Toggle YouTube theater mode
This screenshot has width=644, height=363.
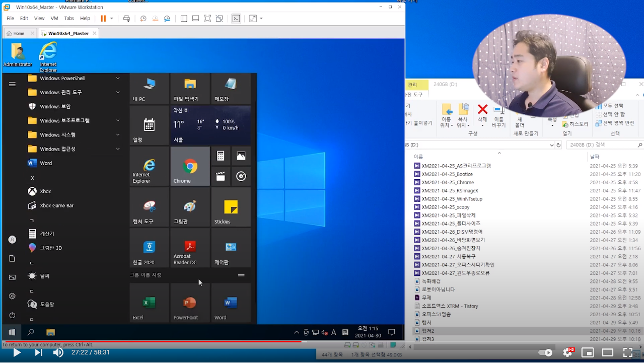click(x=608, y=352)
